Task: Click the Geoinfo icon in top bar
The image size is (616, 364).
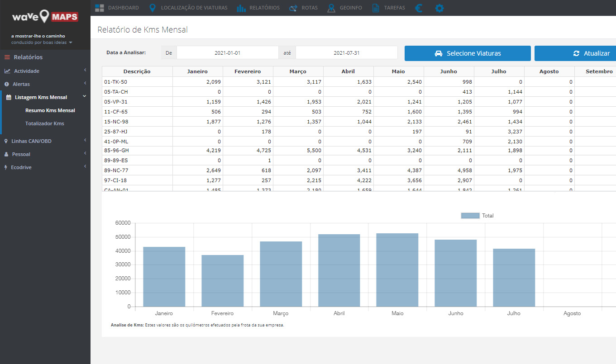Action: (331, 8)
